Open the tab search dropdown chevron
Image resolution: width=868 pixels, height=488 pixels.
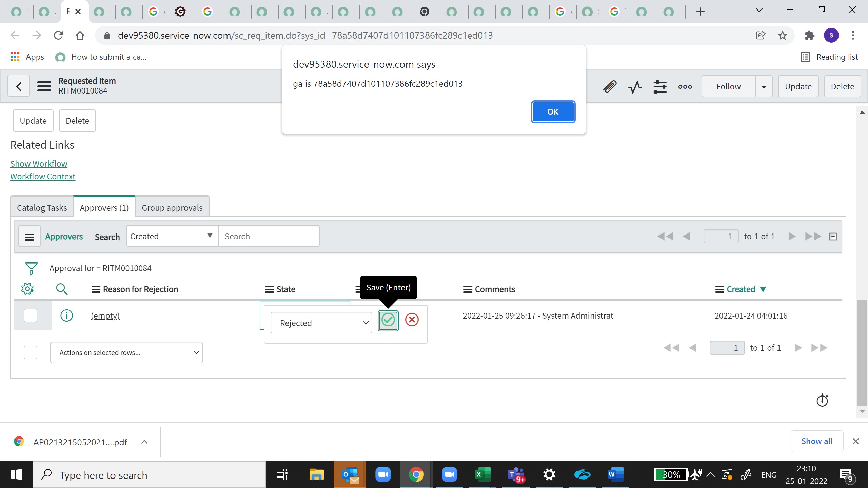pyautogui.click(x=759, y=10)
